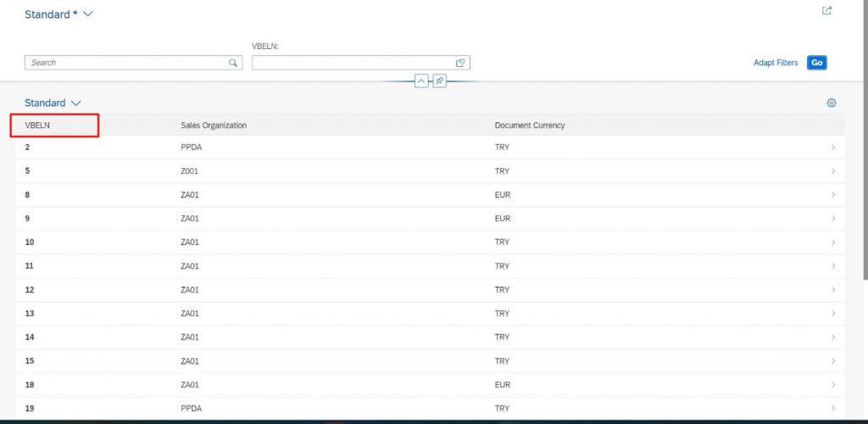The width and height of the screenshot is (868, 424).
Task: Collapse the filter header bar arrow
Action: (x=421, y=81)
